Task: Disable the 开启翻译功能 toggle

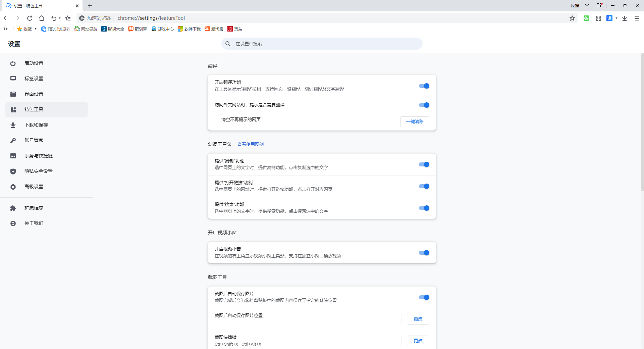Action: 424,86
